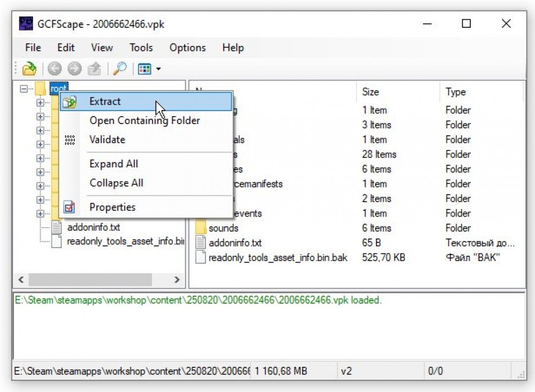This screenshot has width=535, height=392.
Task: Click the green vpk loaded log message
Action: tap(198, 300)
